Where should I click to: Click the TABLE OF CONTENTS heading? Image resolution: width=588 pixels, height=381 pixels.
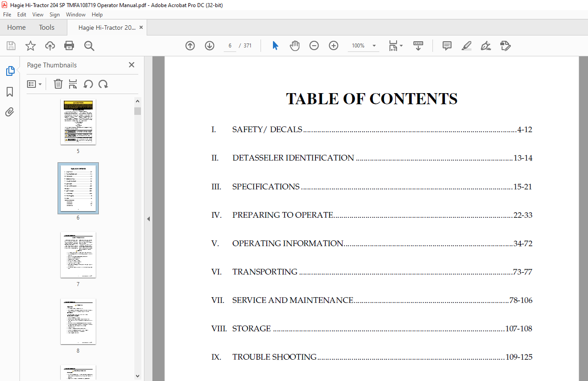tap(372, 98)
